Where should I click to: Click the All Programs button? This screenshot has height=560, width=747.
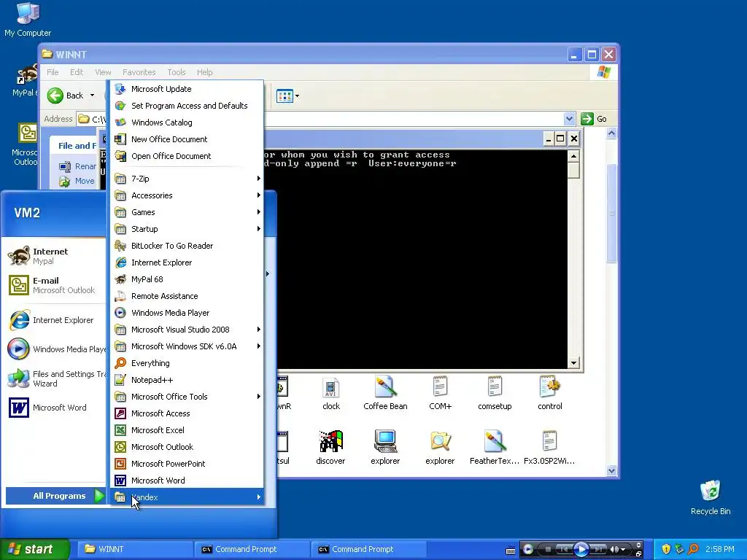point(55,496)
